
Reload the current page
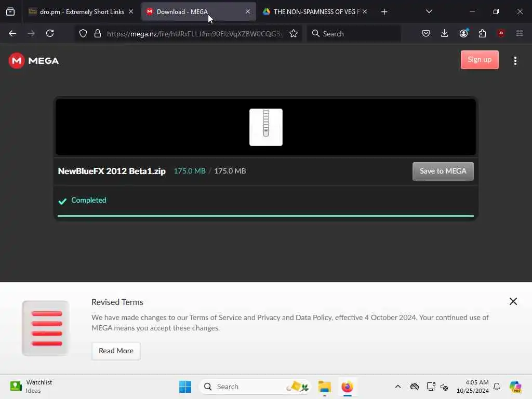coord(50,33)
